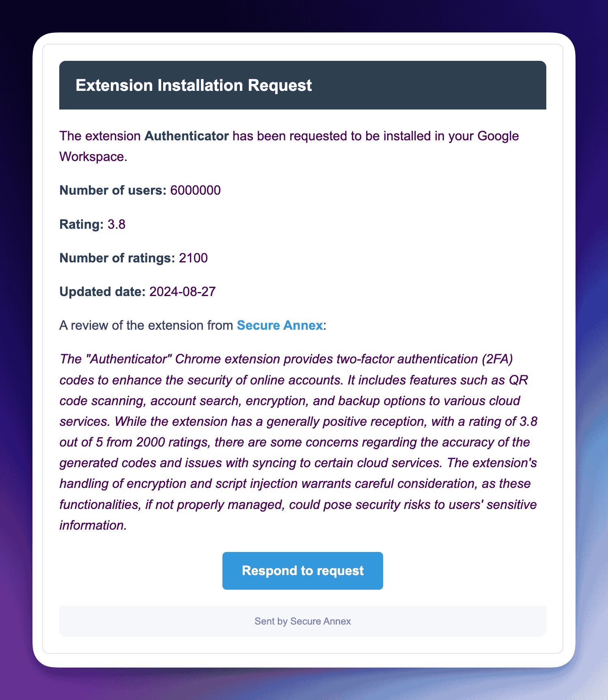
Task: Click the Updated date label
Action: click(101, 291)
